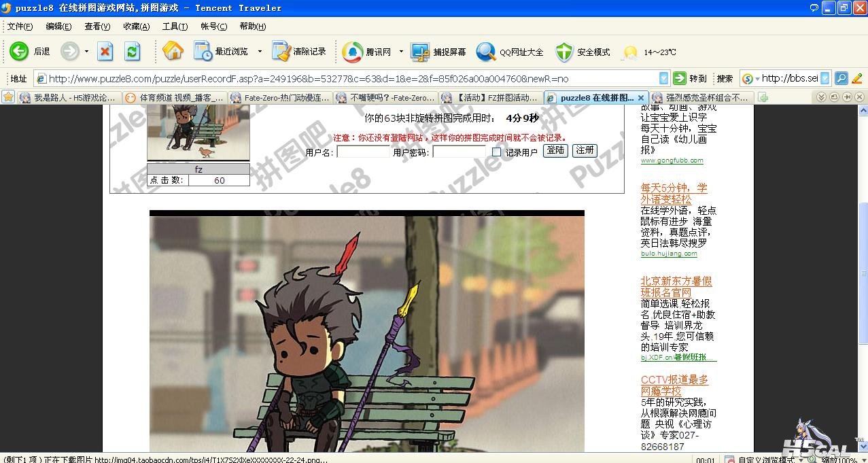Click the 用户密码 input field

[459, 152]
